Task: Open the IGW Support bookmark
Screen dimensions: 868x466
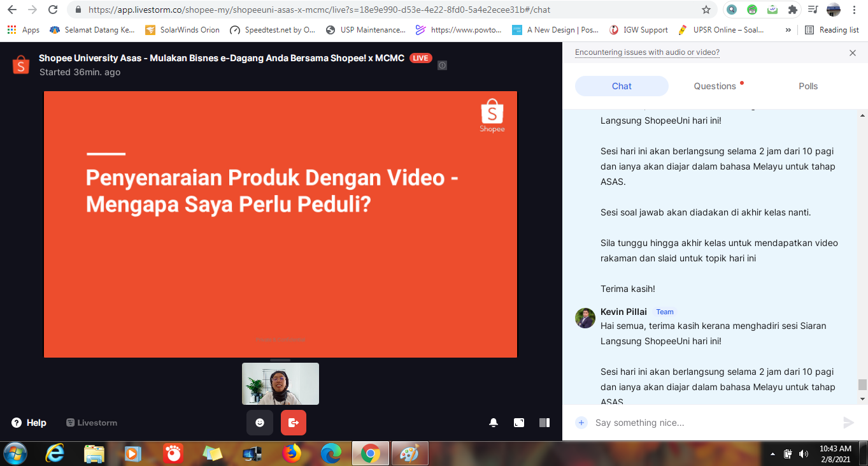Action: coord(639,30)
